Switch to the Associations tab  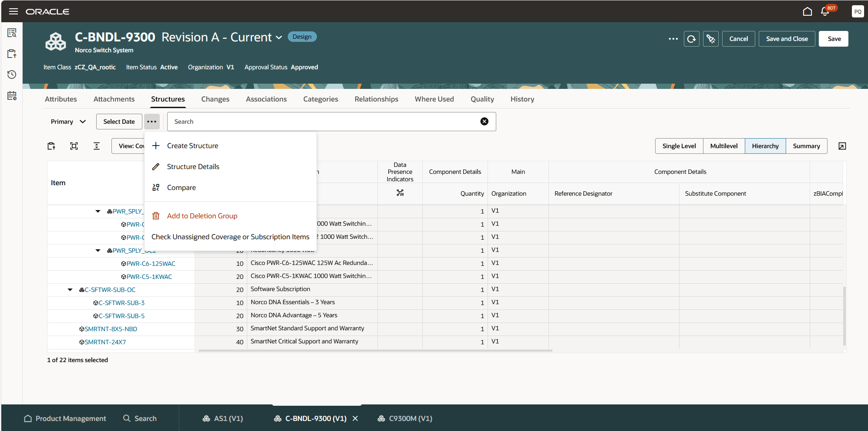click(266, 99)
